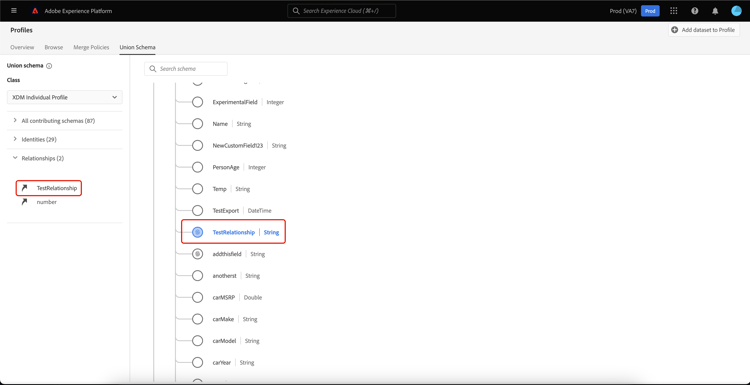Click the plus icon on Add dataset
This screenshot has height=385, width=750.
(x=674, y=30)
